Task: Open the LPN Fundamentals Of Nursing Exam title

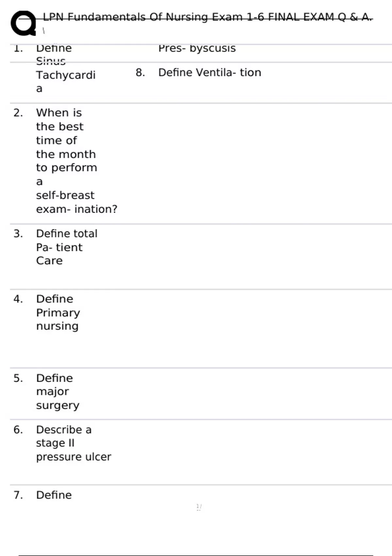Action: click(x=208, y=17)
